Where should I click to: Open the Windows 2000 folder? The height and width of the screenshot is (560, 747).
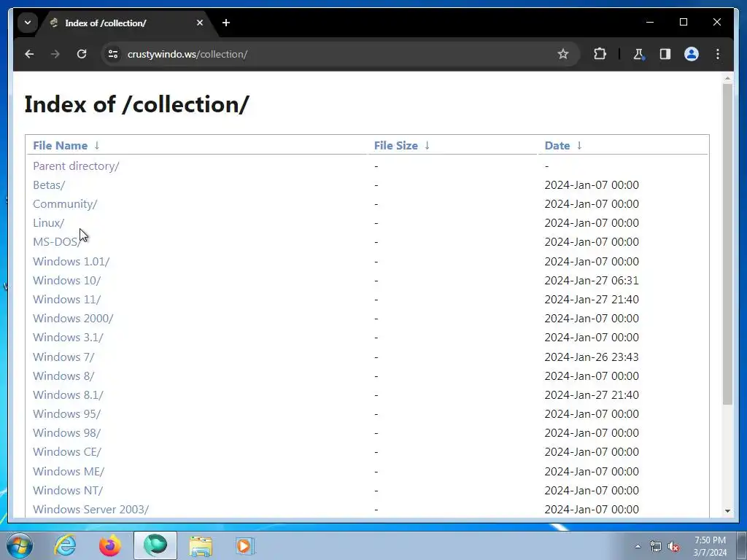(73, 319)
